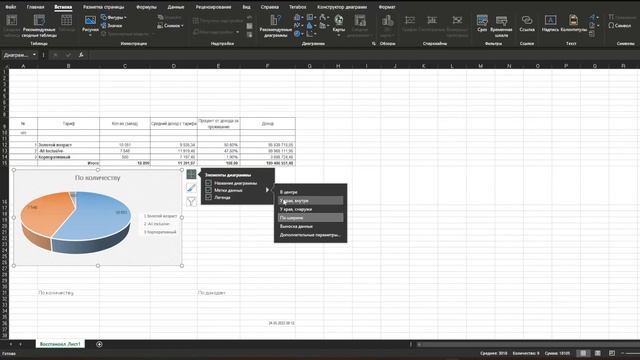Click the Значки icons button

click(x=111, y=25)
